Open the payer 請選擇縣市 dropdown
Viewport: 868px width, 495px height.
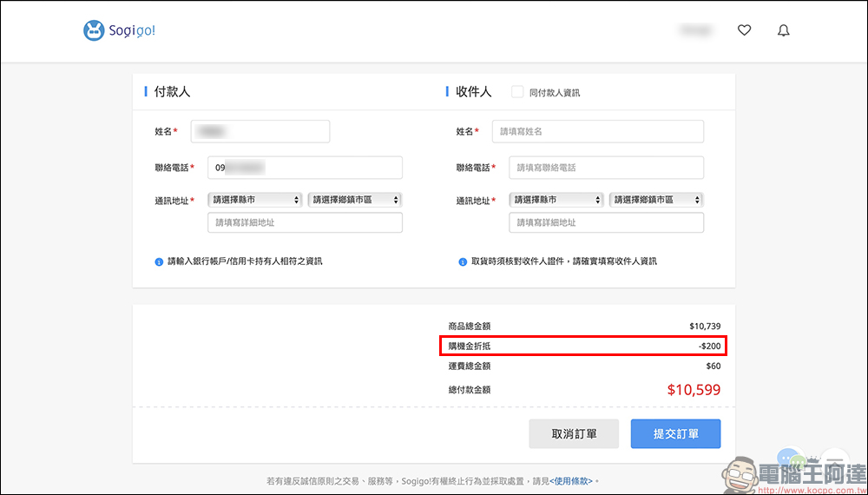(x=255, y=200)
